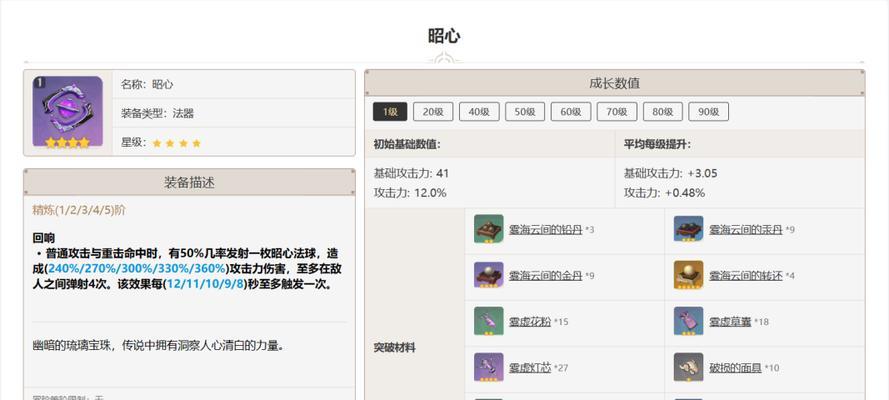Click the 星级 four-star rating row
889x400 pixels.
click(234, 142)
